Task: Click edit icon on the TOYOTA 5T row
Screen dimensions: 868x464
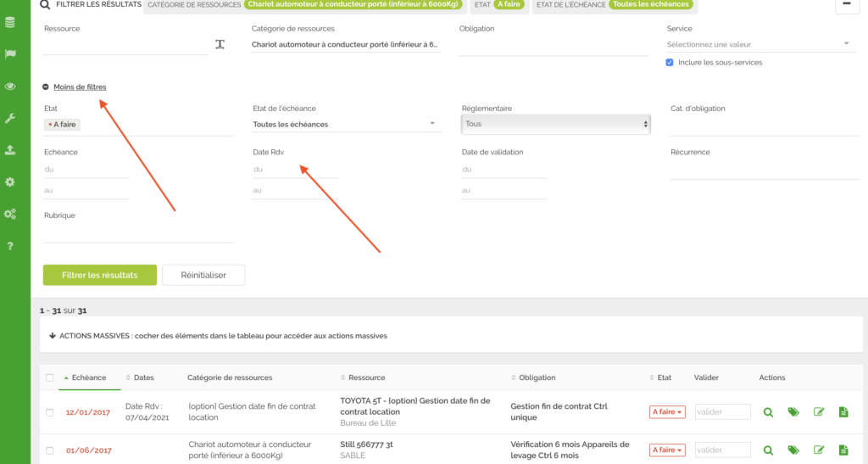Action: pyautogui.click(x=819, y=412)
